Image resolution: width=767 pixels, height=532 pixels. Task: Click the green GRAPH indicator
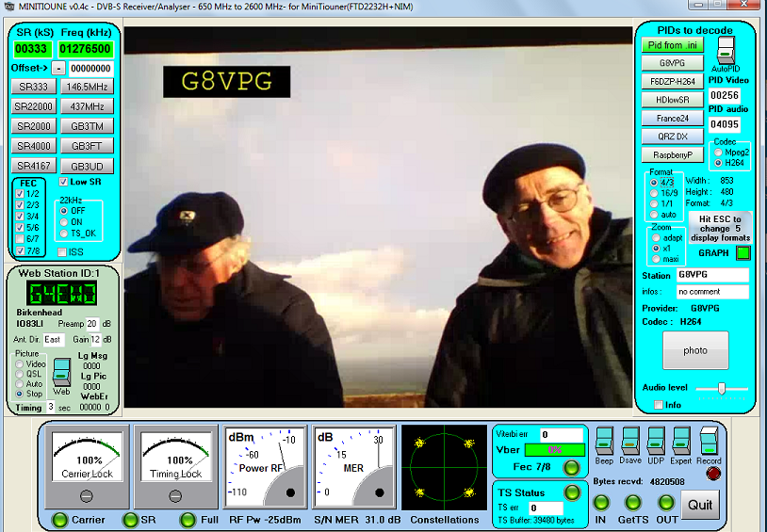pos(743,252)
